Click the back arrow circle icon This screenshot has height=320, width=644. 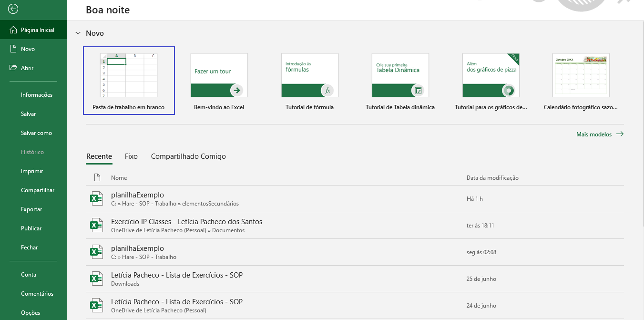[13, 9]
